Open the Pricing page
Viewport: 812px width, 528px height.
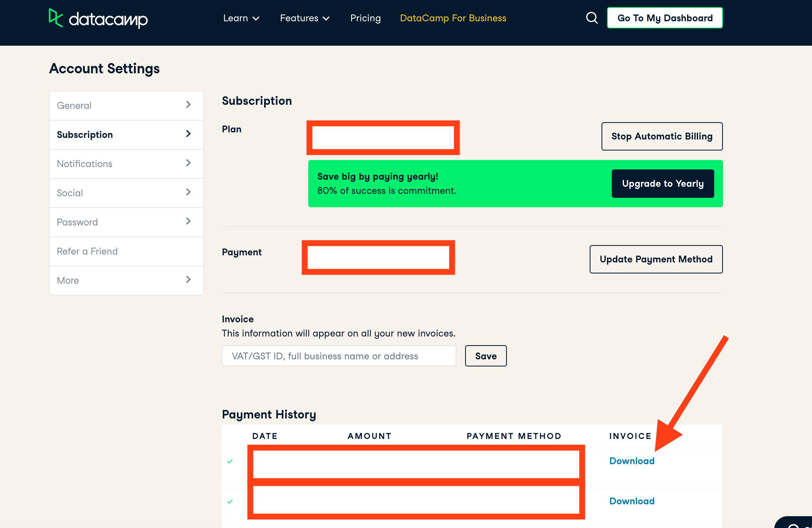click(x=365, y=18)
